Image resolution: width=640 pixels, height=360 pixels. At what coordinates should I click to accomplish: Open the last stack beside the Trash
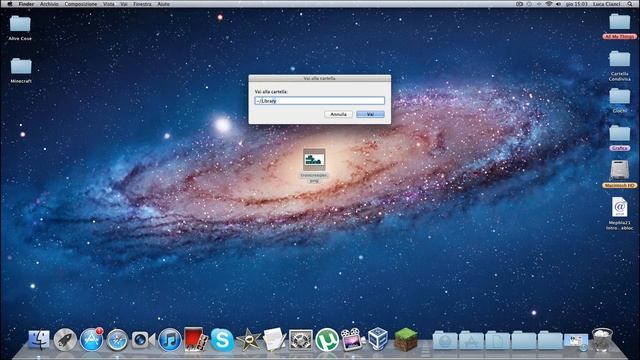576,341
